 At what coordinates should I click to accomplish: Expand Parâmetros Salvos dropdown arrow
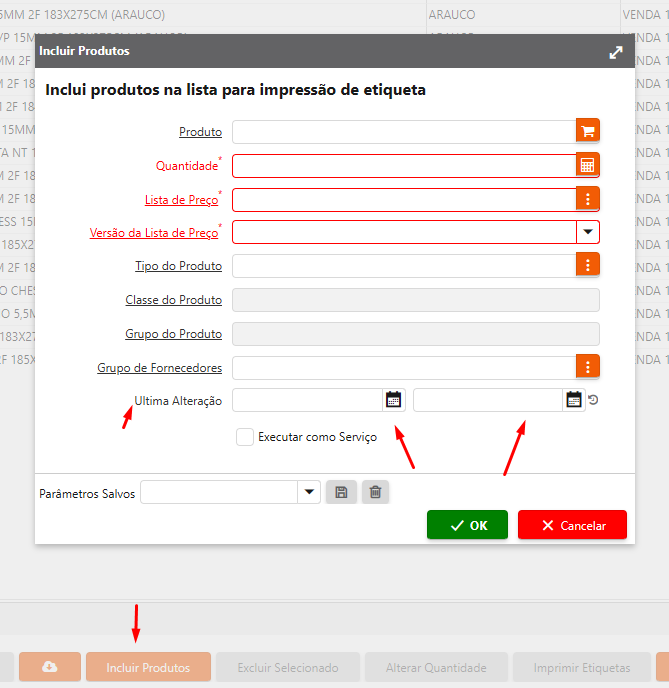click(309, 492)
